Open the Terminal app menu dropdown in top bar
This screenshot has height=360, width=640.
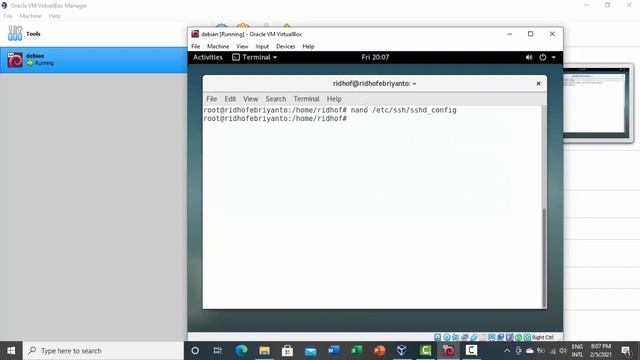pos(255,57)
